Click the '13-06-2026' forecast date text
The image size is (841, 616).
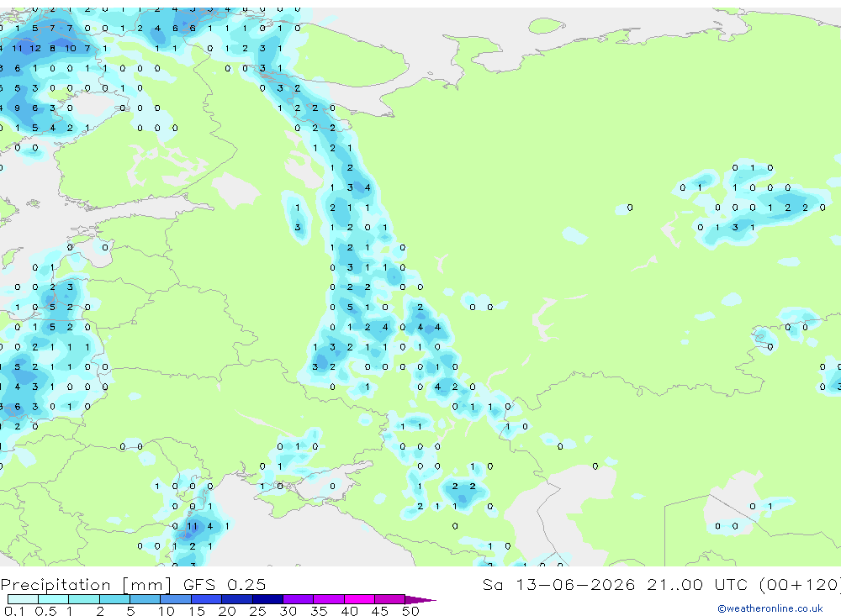(575, 584)
